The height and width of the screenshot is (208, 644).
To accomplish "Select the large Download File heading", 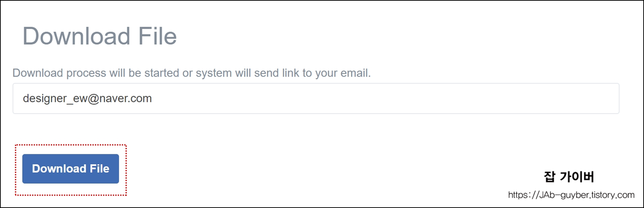I will (100, 36).
